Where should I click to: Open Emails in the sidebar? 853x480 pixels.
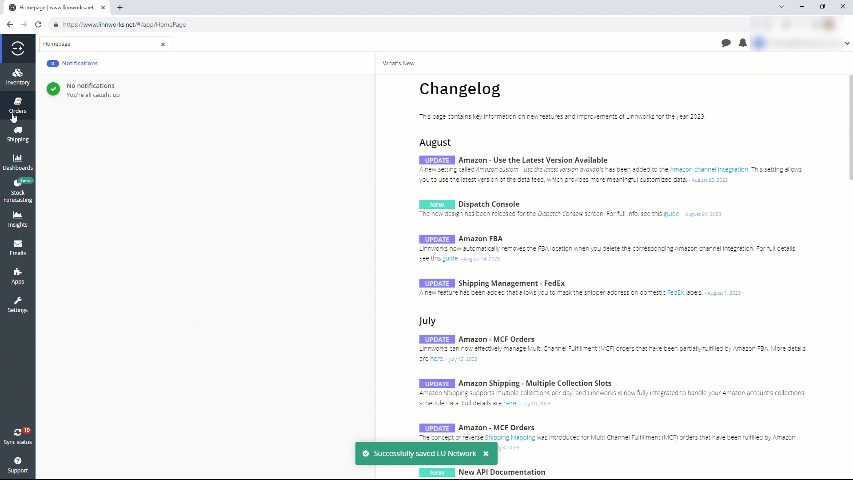[17, 248]
